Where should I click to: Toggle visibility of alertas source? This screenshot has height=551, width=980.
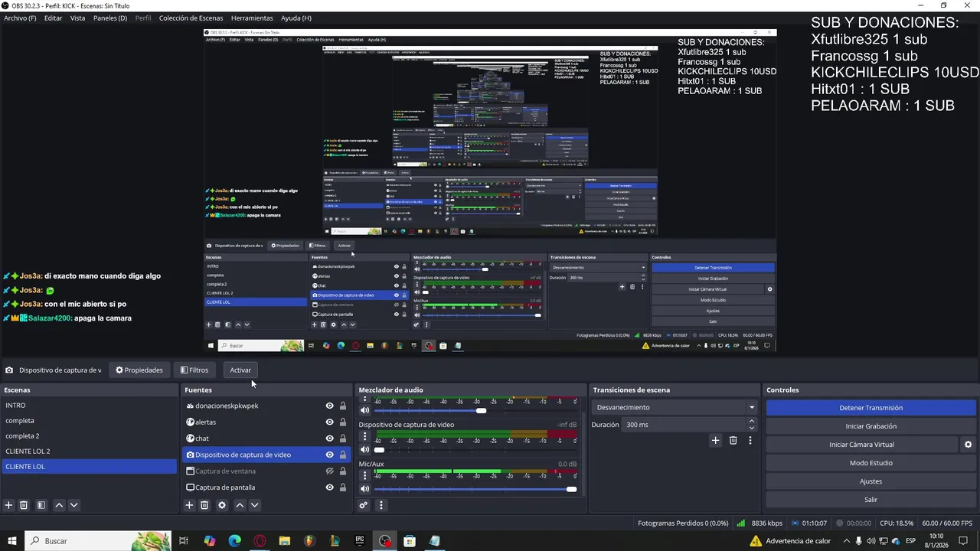(329, 422)
